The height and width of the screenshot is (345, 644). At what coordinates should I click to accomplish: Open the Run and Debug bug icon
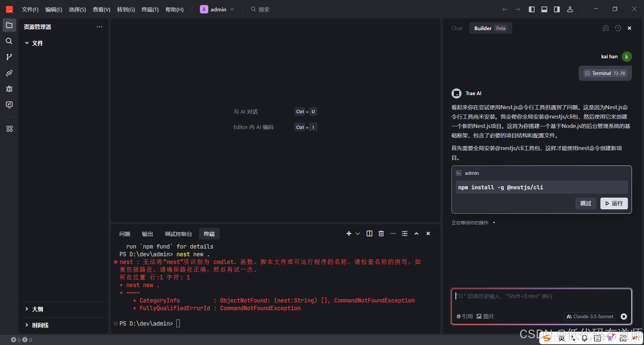pos(9,89)
